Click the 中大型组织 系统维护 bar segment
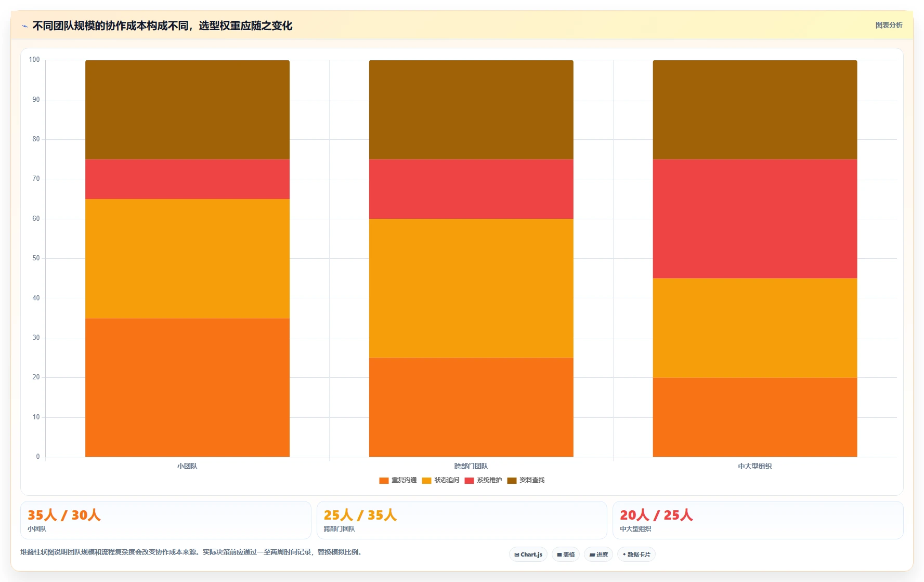Screen dimensions: 924x582 tap(755, 219)
